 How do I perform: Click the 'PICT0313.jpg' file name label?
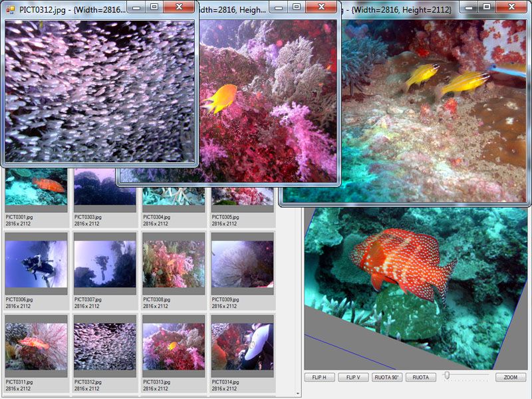click(157, 382)
